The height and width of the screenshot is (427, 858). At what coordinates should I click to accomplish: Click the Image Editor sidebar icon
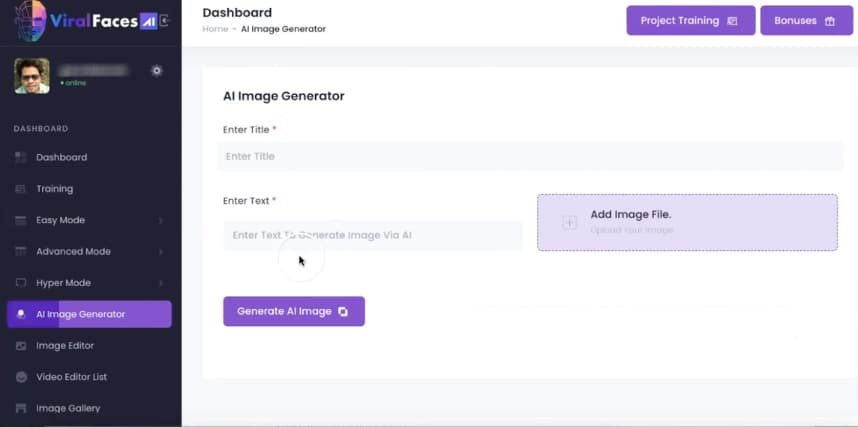tap(21, 346)
